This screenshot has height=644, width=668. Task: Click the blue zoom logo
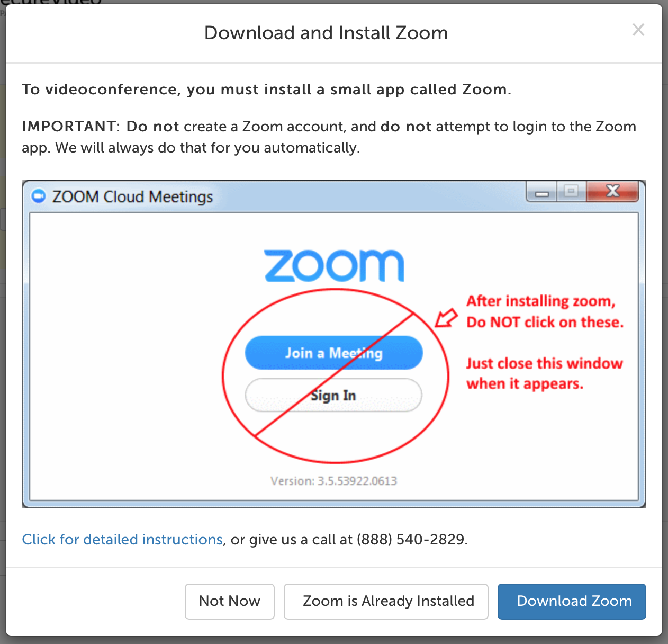tap(333, 265)
